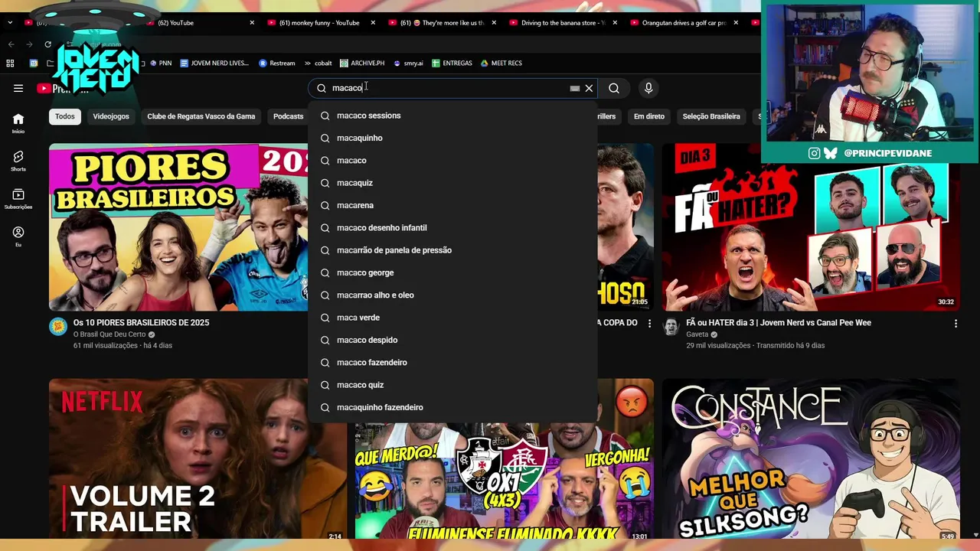This screenshot has height=551, width=980.
Task: Close the 'Orangutan drives a golf car' tab
Action: [736, 23]
